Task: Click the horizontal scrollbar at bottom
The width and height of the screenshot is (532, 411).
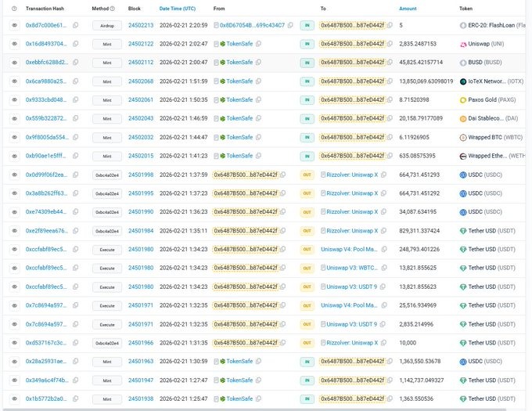Action: (x=254, y=409)
